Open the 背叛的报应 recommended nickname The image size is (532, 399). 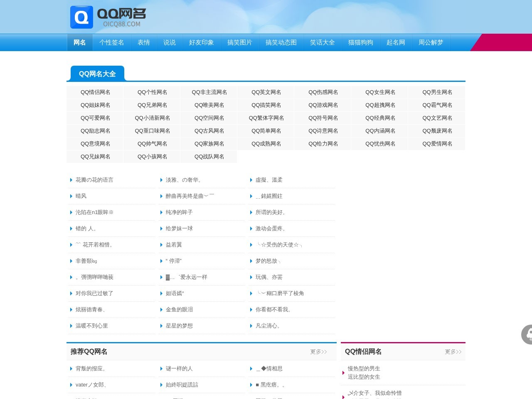(x=91, y=369)
